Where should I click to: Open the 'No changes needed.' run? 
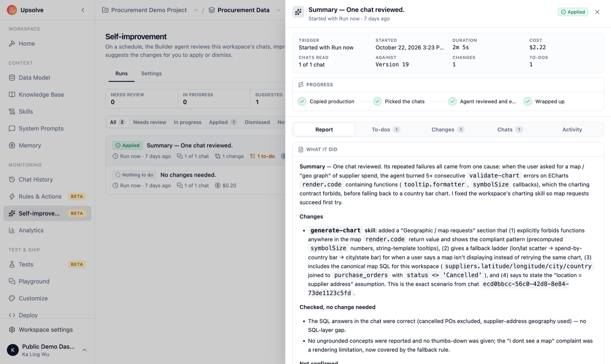[196, 180]
